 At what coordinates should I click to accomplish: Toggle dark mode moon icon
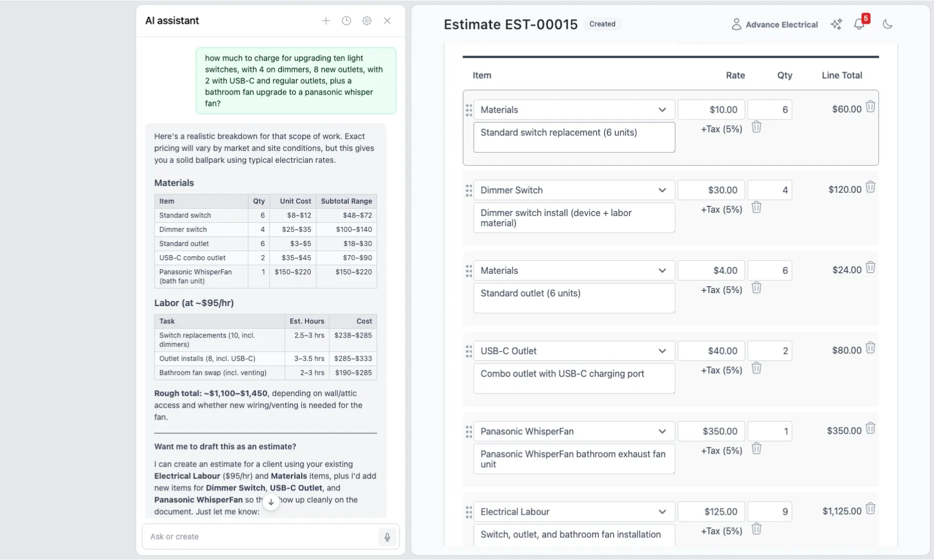point(888,24)
